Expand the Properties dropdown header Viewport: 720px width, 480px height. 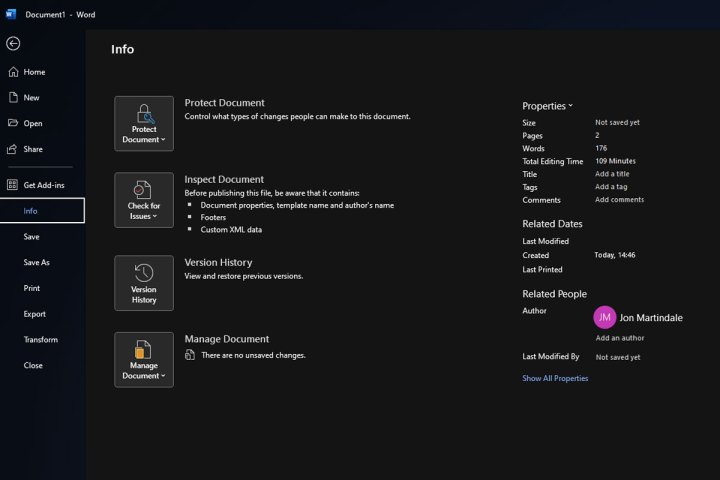point(548,106)
